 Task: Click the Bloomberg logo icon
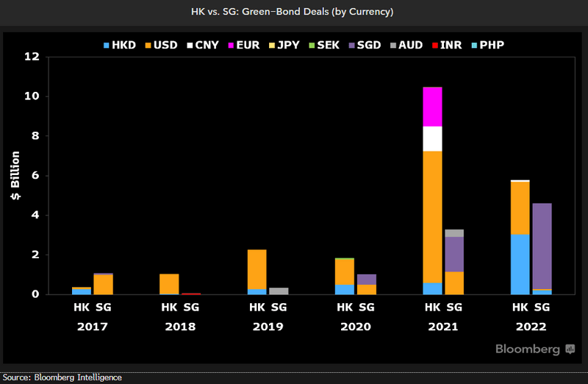coord(570,349)
